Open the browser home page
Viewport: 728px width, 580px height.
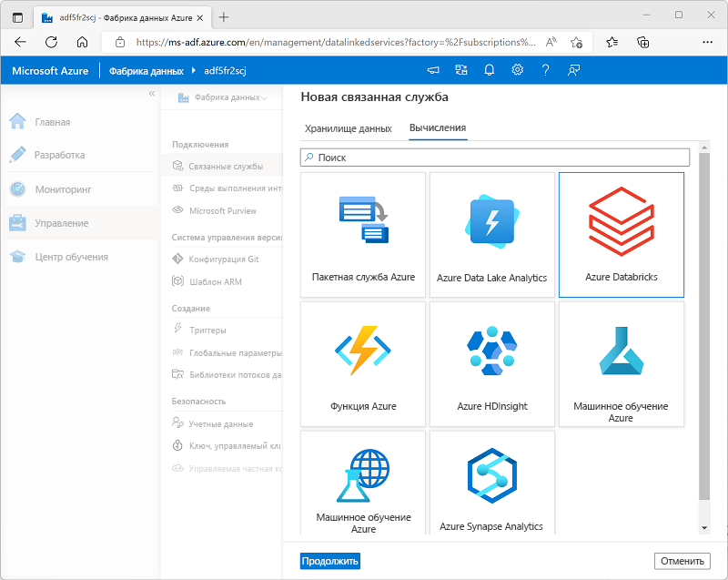[x=82, y=42]
